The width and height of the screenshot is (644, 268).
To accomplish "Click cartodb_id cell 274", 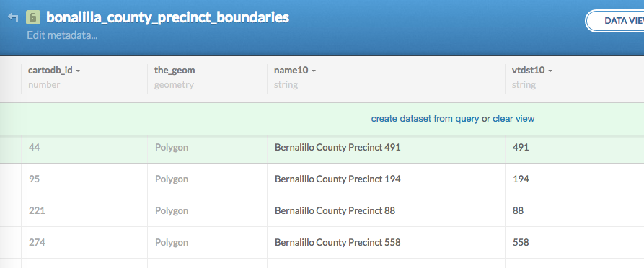I will (x=84, y=243).
